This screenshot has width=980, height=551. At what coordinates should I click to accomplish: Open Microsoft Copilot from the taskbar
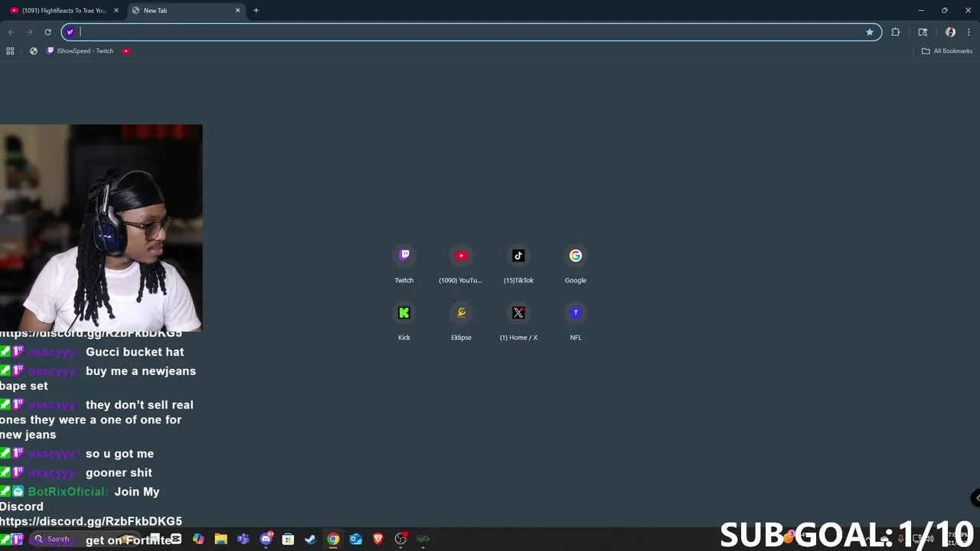pos(198,539)
